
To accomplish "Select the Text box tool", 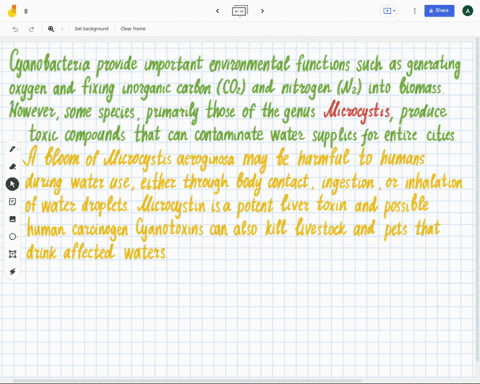I will tap(12, 254).
